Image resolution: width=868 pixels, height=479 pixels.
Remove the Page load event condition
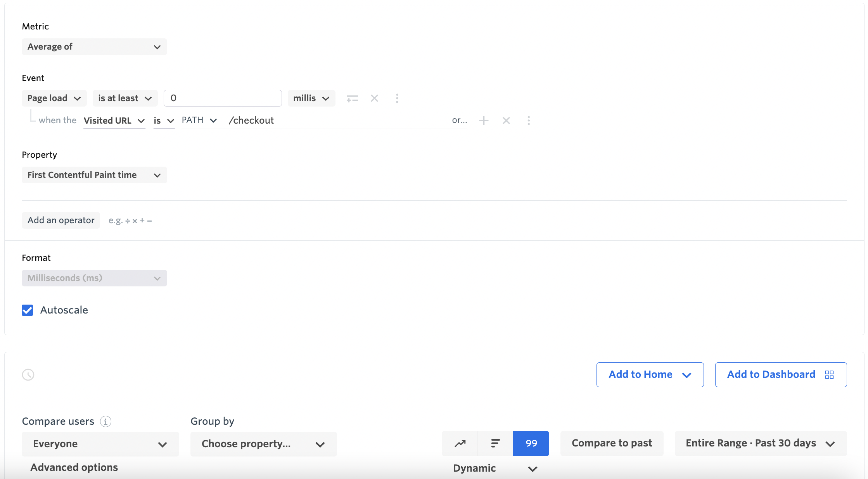(x=374, y=98)
